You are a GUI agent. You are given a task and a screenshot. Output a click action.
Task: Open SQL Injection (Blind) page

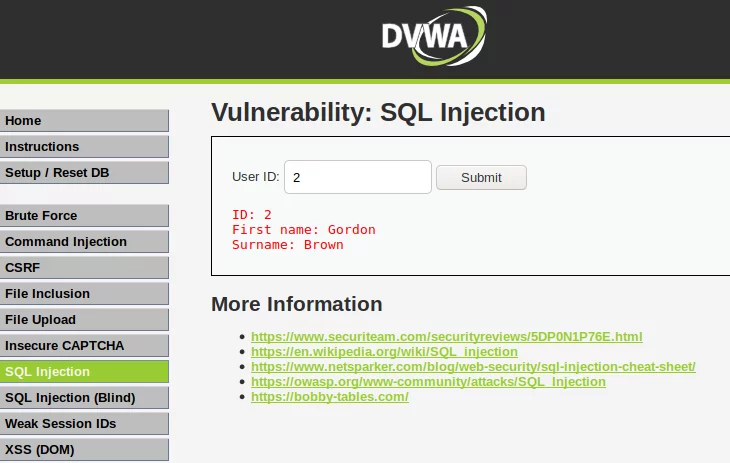point(84,398)
